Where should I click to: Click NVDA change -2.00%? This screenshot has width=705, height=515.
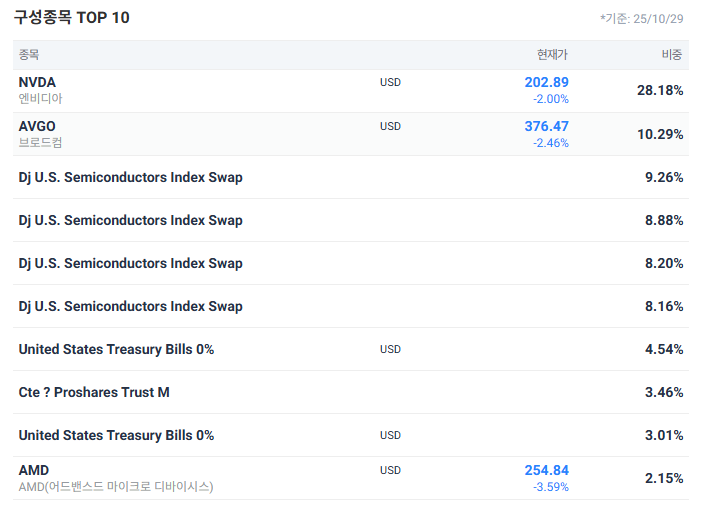click(x=551, y=99)
